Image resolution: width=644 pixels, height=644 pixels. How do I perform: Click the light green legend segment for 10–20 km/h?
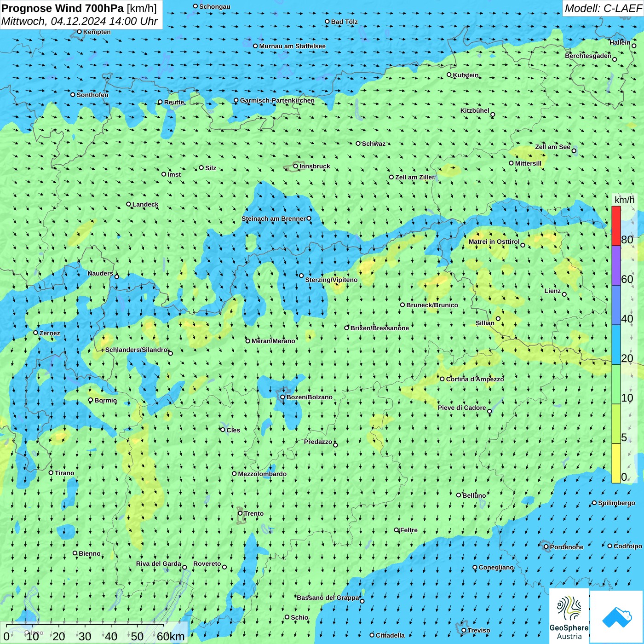(x=616, y=384)
